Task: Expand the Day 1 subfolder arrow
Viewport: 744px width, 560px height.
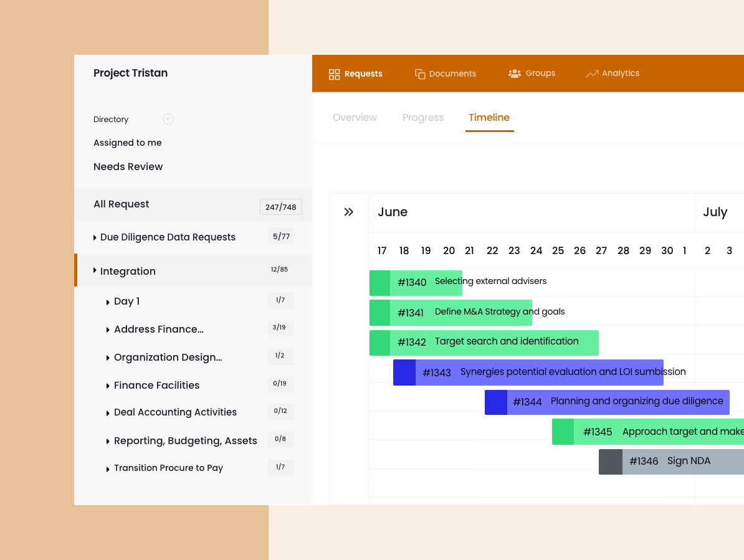Action: [108, 302]
